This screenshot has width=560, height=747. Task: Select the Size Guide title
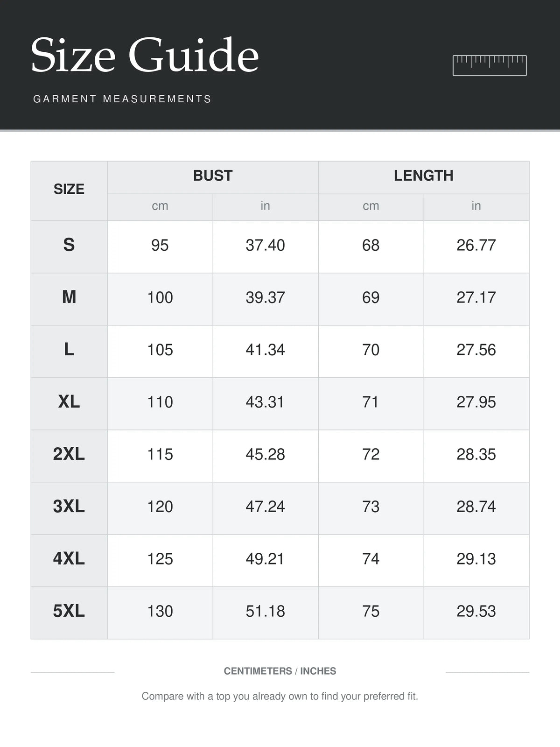click(x=145, y=55)
